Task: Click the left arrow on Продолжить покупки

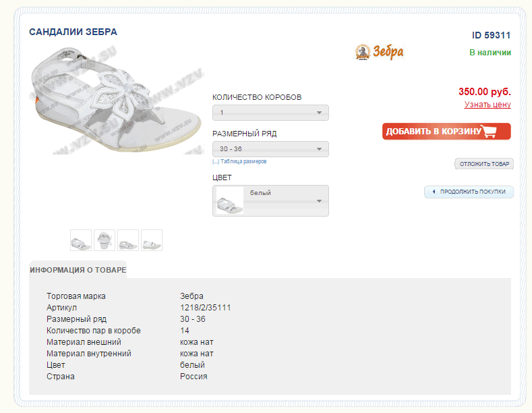Action: 433,192
